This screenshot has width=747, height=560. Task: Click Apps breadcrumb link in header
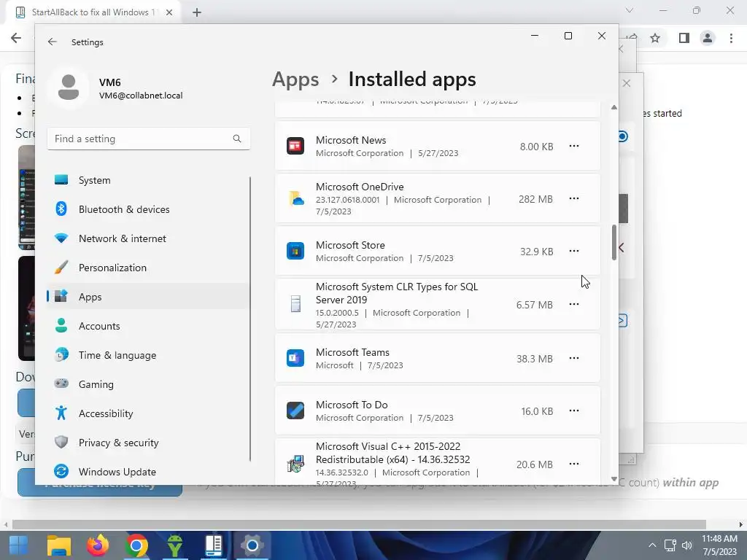(295, 79)
